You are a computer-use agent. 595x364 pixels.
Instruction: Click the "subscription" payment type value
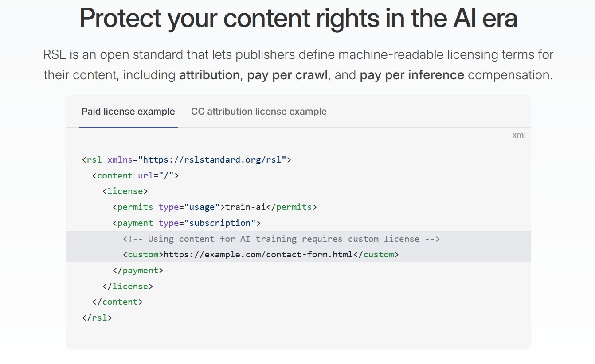pos(220,223)
